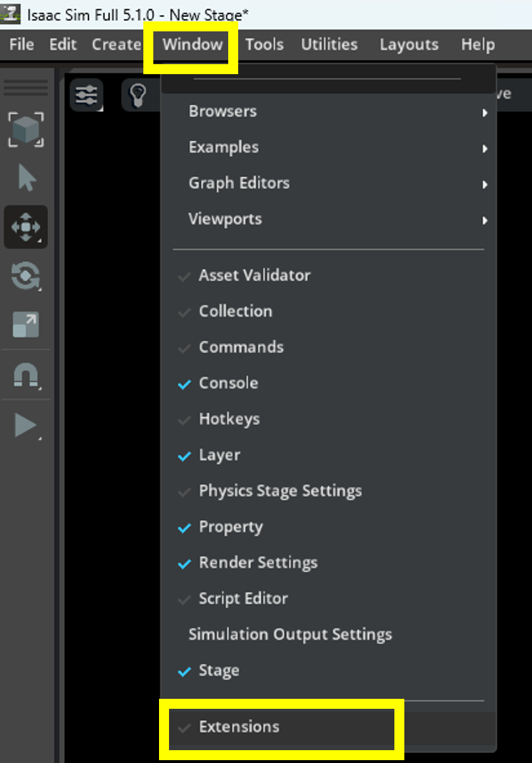
Task: Choose the Select arrow tool
Action: click(26, 178)
